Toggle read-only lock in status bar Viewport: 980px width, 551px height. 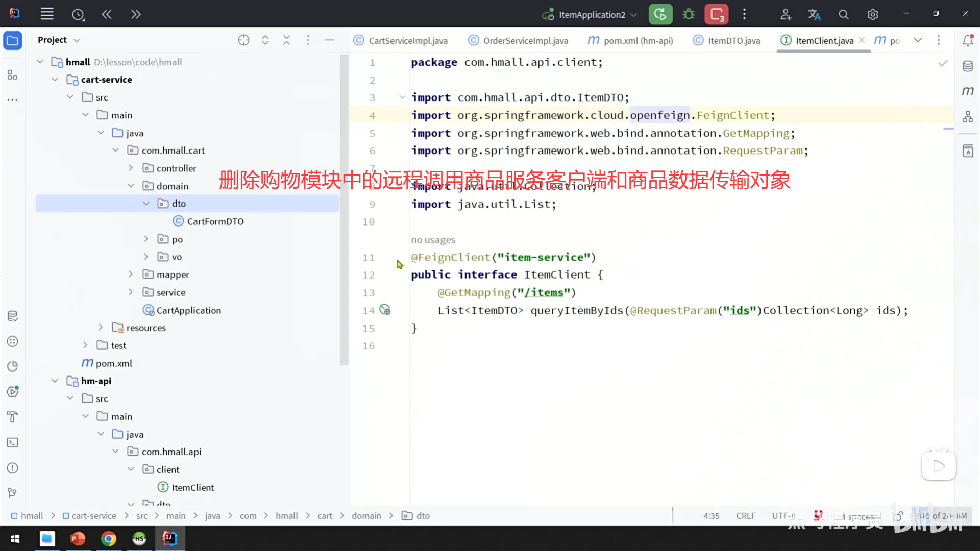[x=899, y=516]
